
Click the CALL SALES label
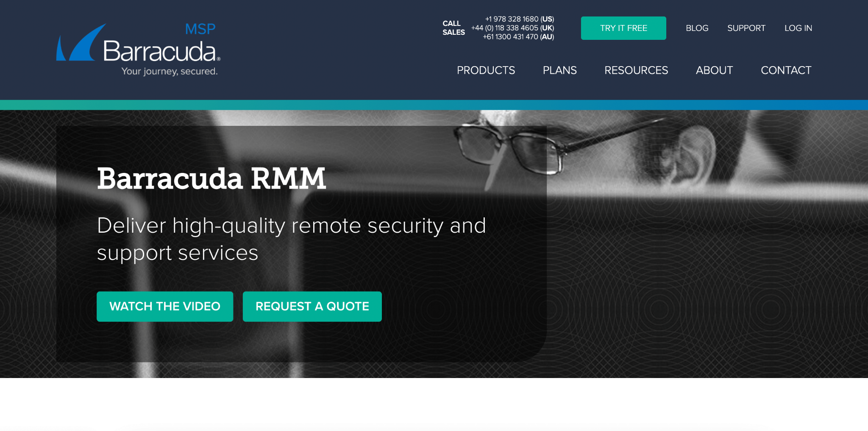pos(453,28)
